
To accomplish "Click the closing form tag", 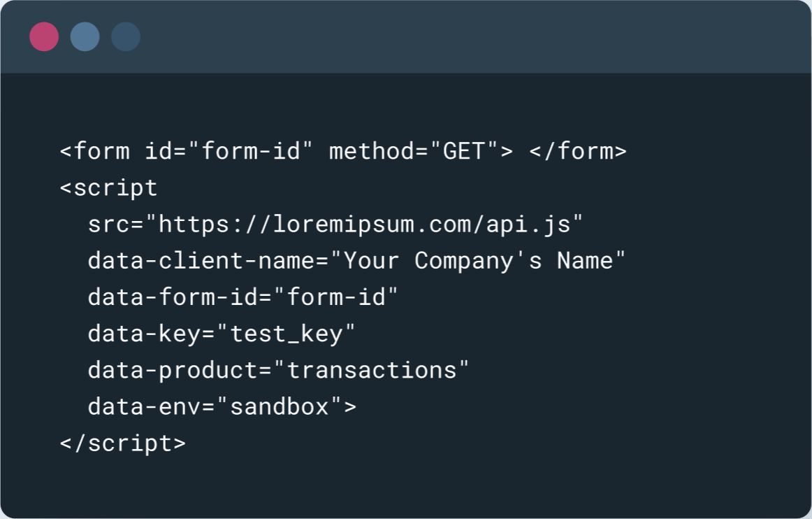I will pos(577,151).
